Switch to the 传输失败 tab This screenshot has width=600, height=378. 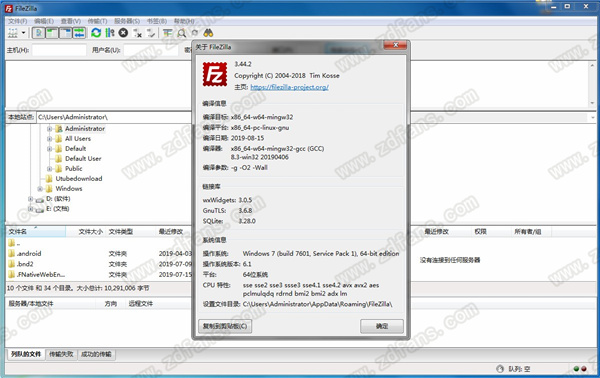pos(61,354)
